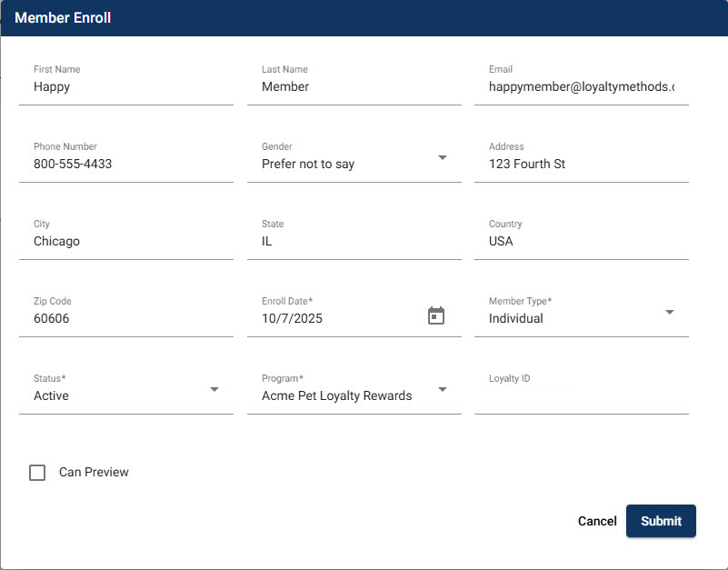Select the Last Name input field

point(354,87)
